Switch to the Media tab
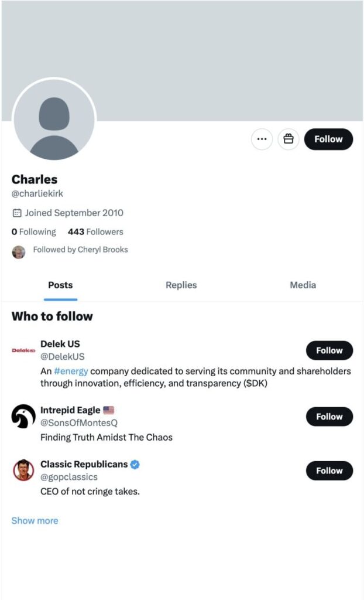The image size is (364, 600). [x=303, y=285]
